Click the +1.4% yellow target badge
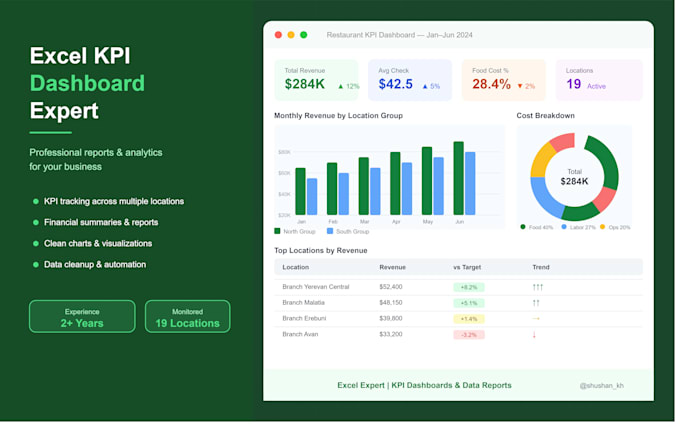The image size is (680, 427). 469,319
